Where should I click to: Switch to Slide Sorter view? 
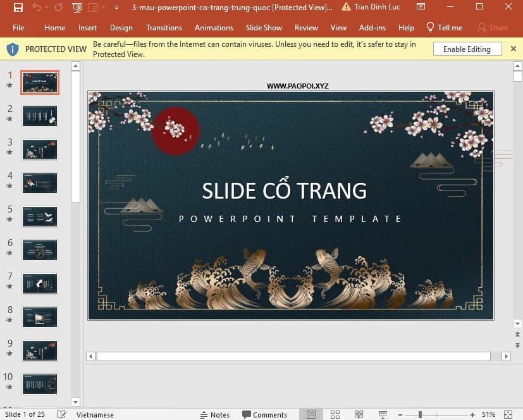point(335,414)
